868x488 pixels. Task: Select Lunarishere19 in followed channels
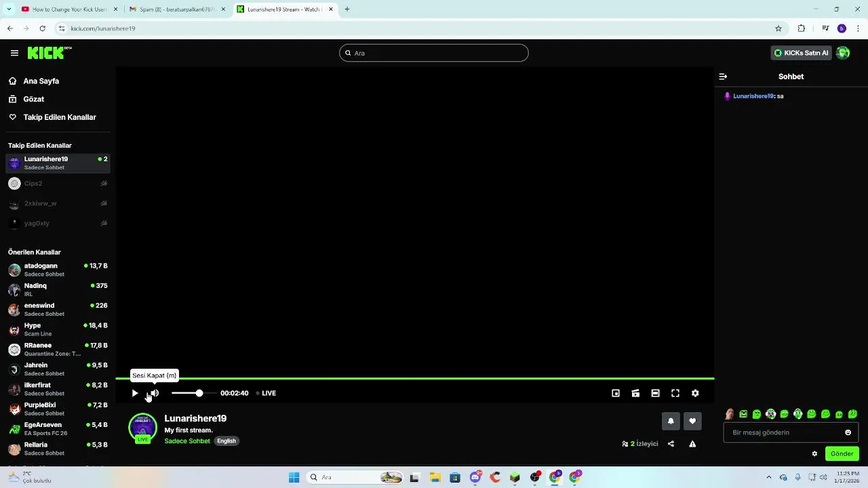pos(58,163)
